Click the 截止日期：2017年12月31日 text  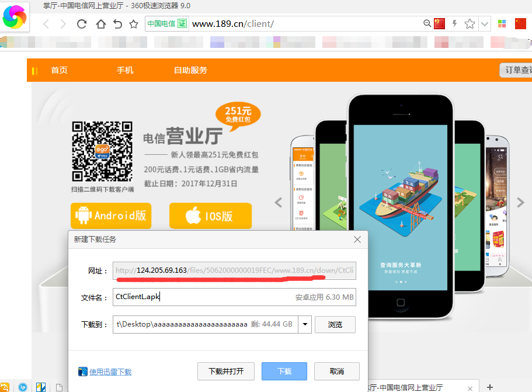coord(191,183)
